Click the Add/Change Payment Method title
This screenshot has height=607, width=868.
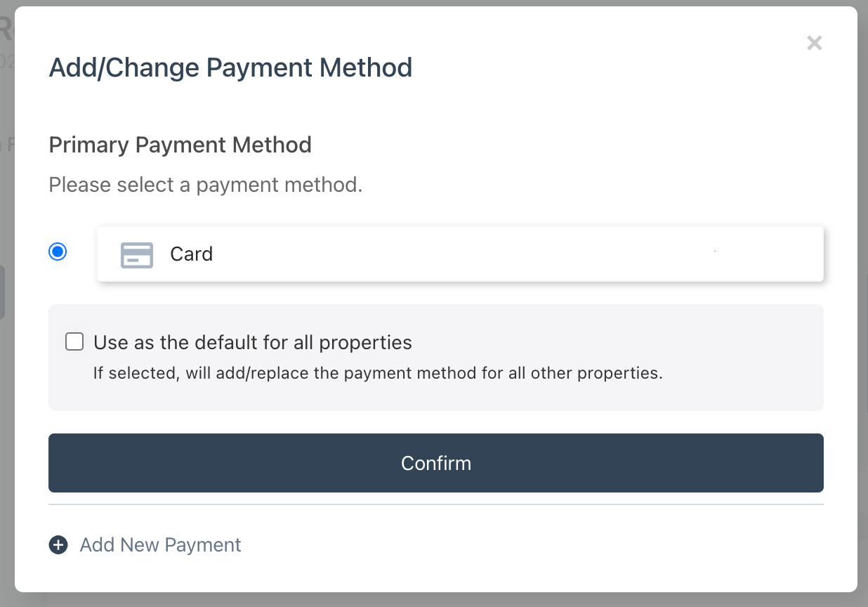pyautogui.click(x=230, y=68)
